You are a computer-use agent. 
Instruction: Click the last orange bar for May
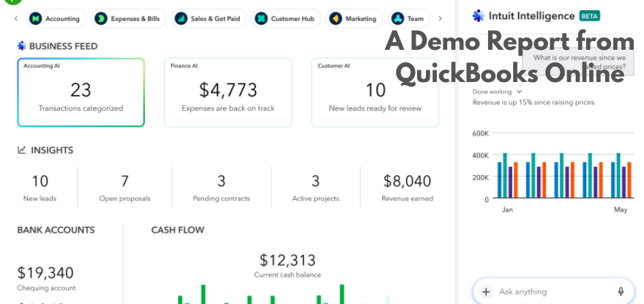pos(629,179)
